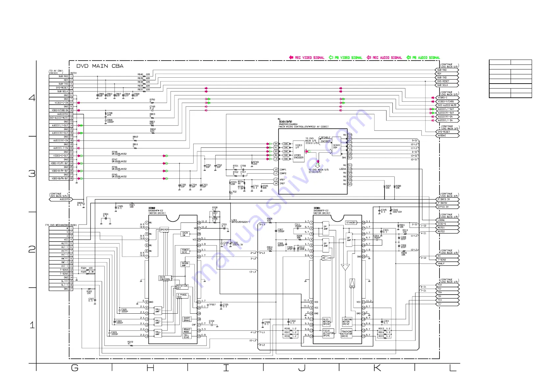The width and height of the screenshot is (560, 392).
Task: Click the POWER SAVE block inside IC302
Action: 185,251
